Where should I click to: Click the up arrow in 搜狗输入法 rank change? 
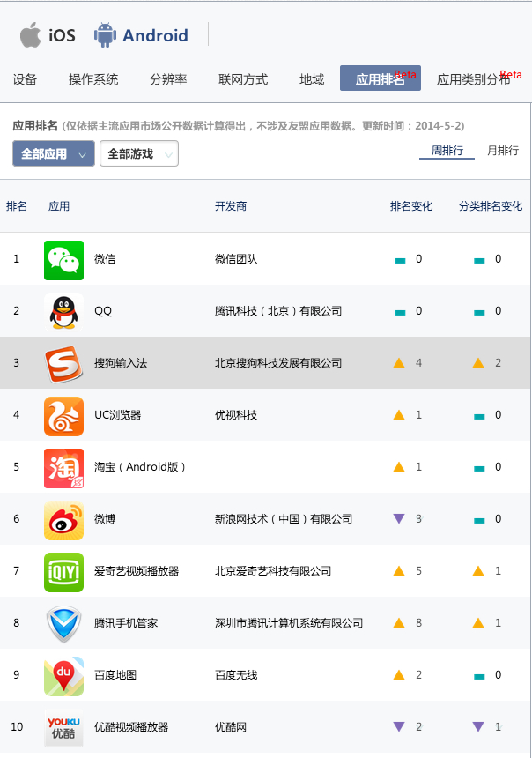coord(399,363)
